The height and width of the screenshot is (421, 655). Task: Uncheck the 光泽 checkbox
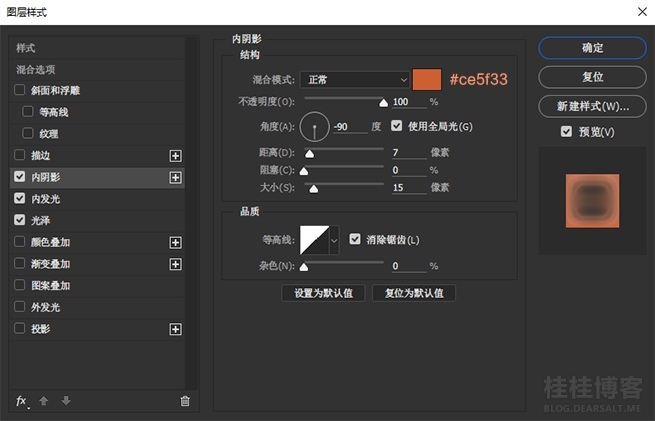pos(19,220)
